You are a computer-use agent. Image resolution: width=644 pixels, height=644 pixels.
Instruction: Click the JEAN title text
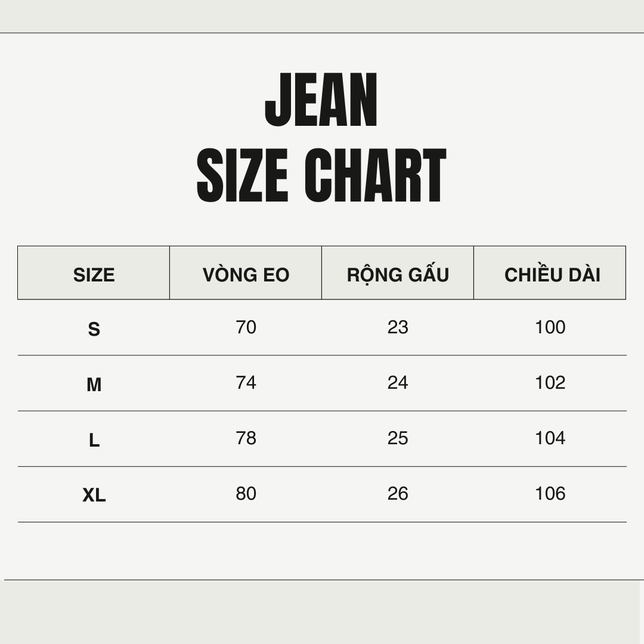click(321, 100)
